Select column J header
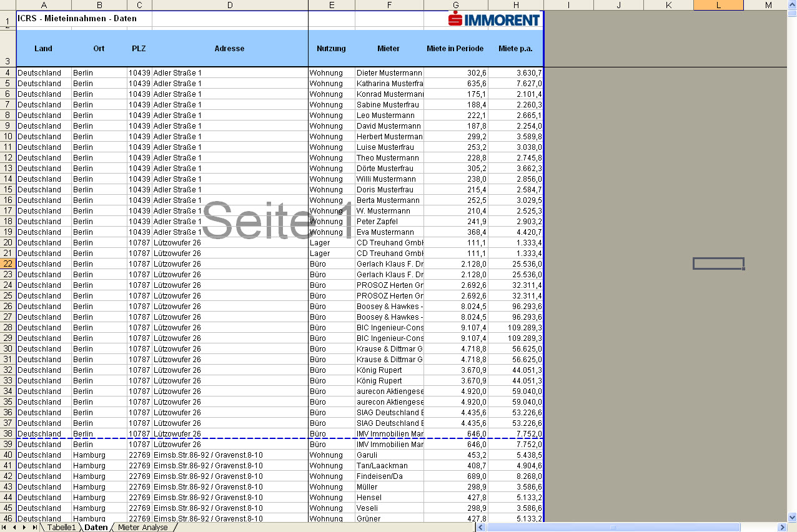Image resolution: width=797 pixels, height=532 pixels. click(618, 5)
